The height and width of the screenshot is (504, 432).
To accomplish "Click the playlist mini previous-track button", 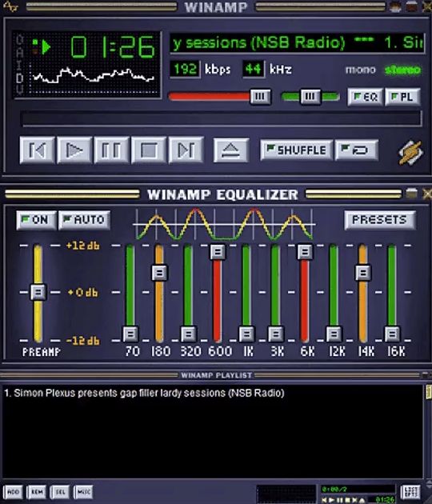I will (326, 500).
